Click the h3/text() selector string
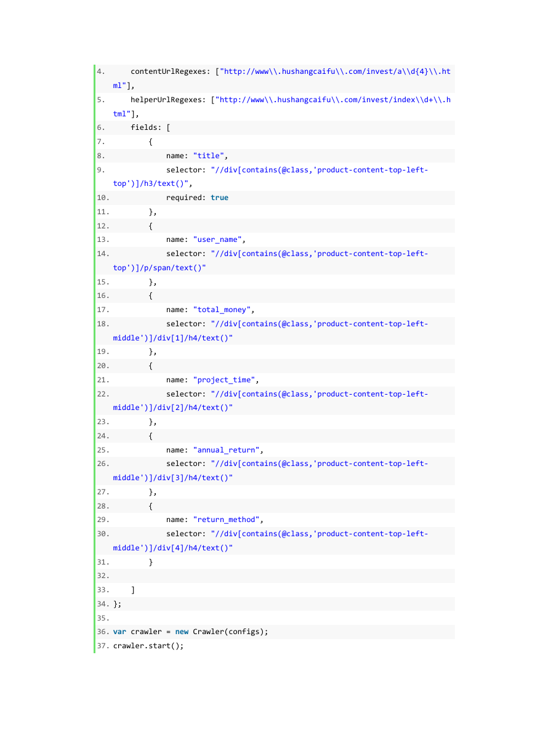 point(271,177)
